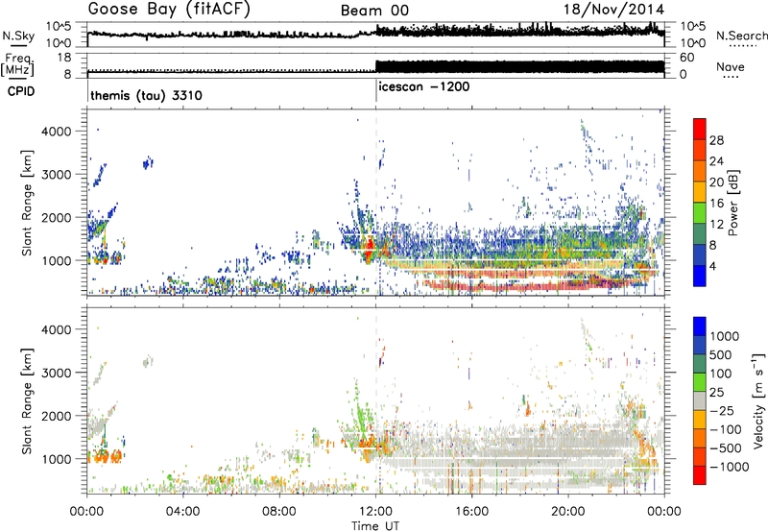Click the 'Velocity [m s-1]' color bar title
The image size is (768, 532).
click(x=758, y=400)
